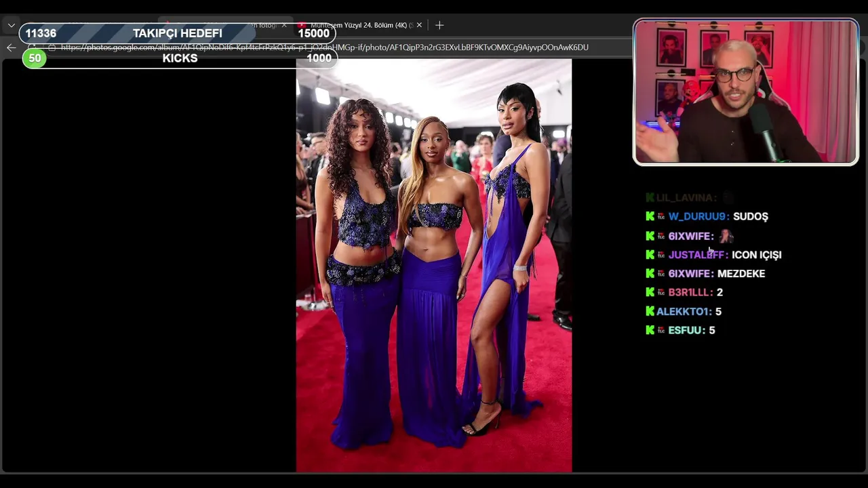This screenshot has width=868, height=488.
Task: Click Kick logo beside ESFUU
Action: pyautogui.click(x=650, y=330)
